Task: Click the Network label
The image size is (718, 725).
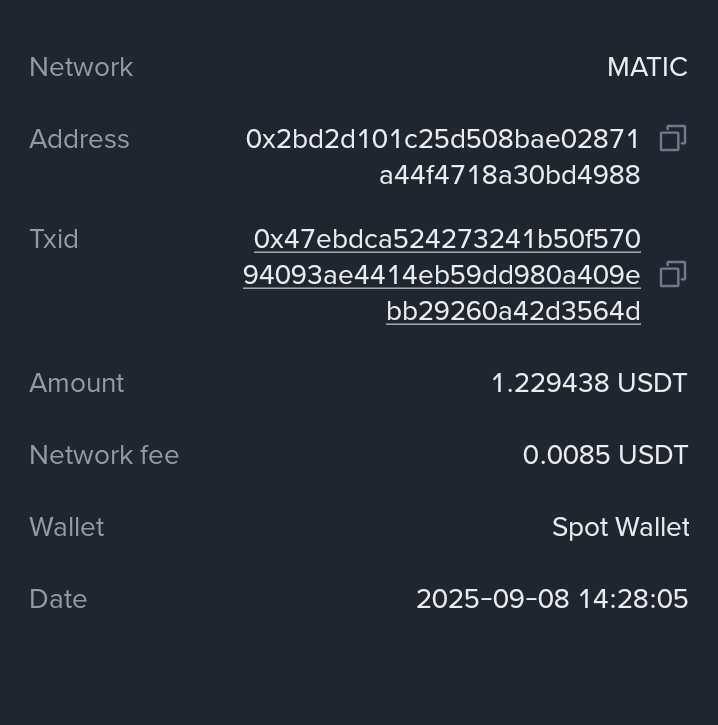Action: coord(81,67)
